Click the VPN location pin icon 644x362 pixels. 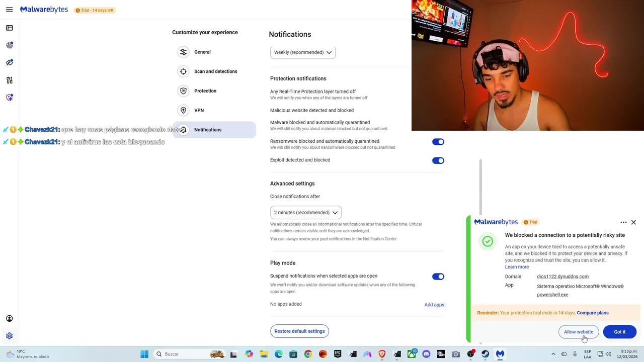[183, 110]
